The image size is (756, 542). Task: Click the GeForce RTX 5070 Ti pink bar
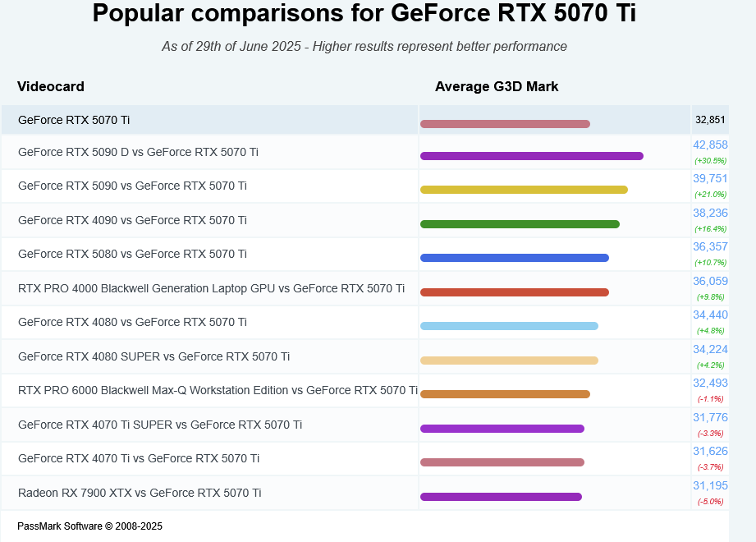[x=506, y=124]
